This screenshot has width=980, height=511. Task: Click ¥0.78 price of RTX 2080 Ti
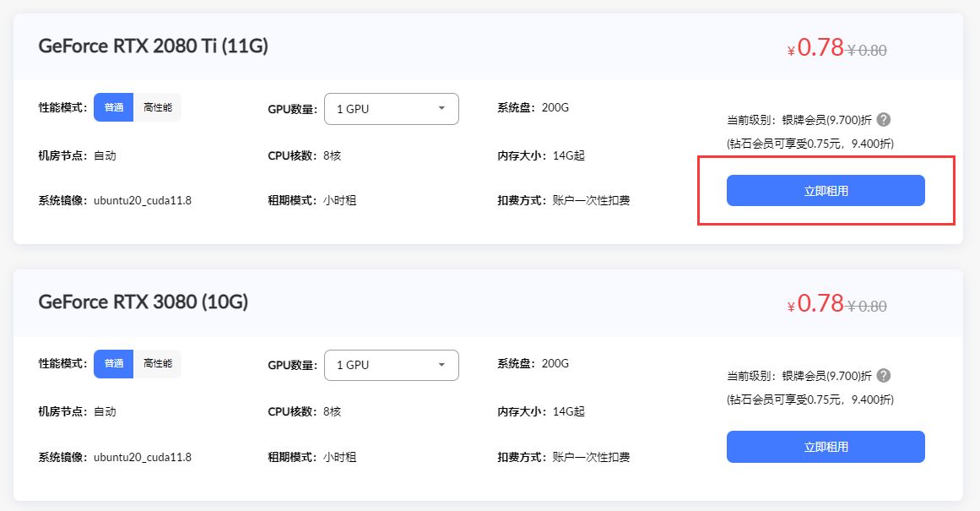coord(815,47)
